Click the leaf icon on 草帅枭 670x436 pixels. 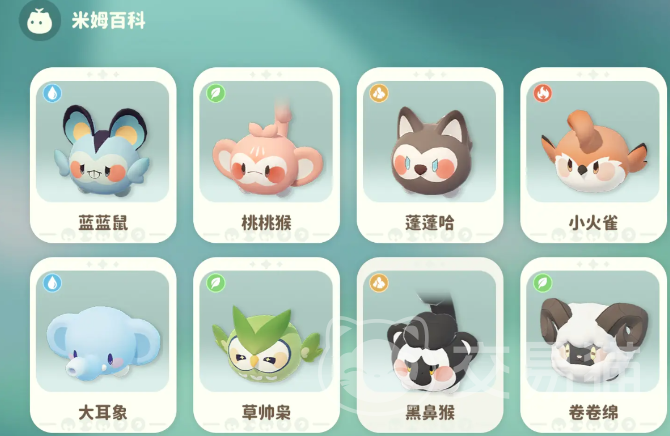216,283
